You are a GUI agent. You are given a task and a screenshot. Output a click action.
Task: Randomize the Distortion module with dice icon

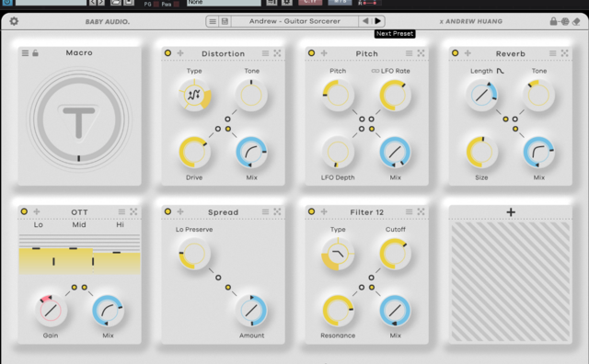(x=277, y=53)
